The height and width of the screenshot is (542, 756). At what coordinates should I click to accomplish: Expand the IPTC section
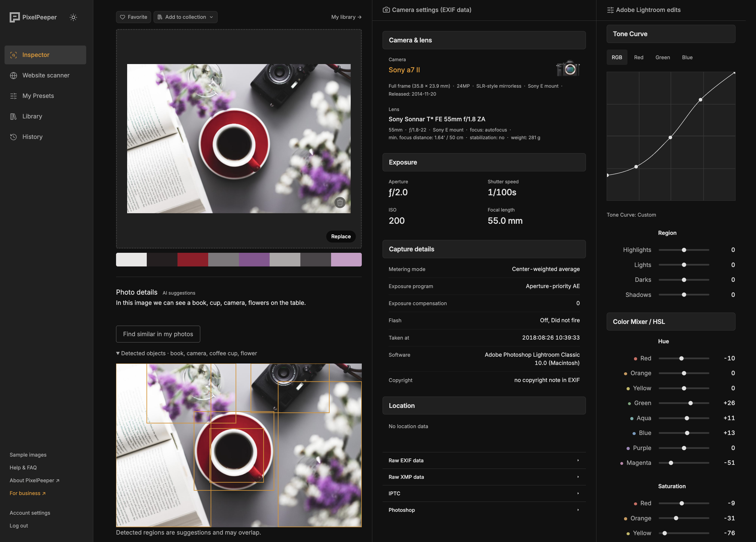(484, 493)
